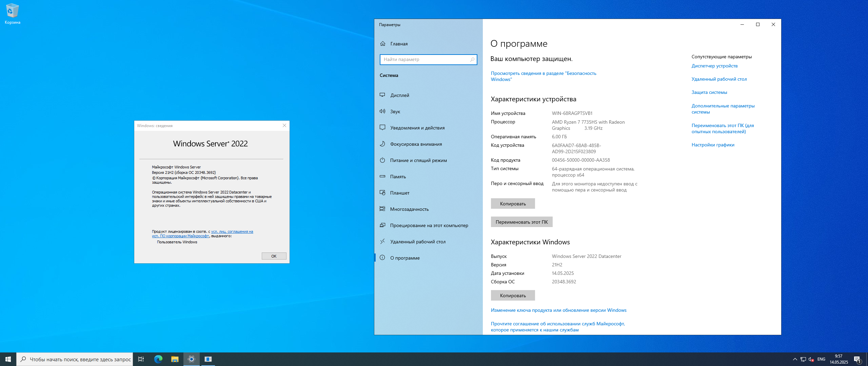Click Переименовать этот ПК button

click(x=521, y=222)
